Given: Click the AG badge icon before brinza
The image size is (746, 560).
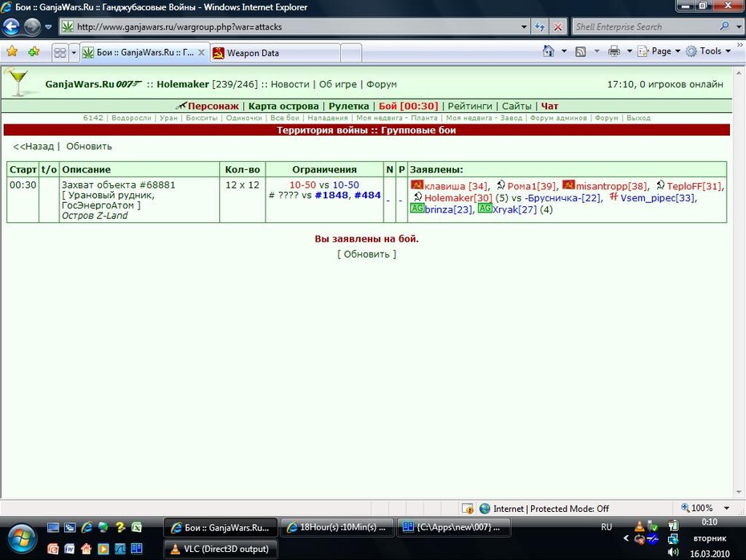Looking at the screenshot, I should coord(417,208).
